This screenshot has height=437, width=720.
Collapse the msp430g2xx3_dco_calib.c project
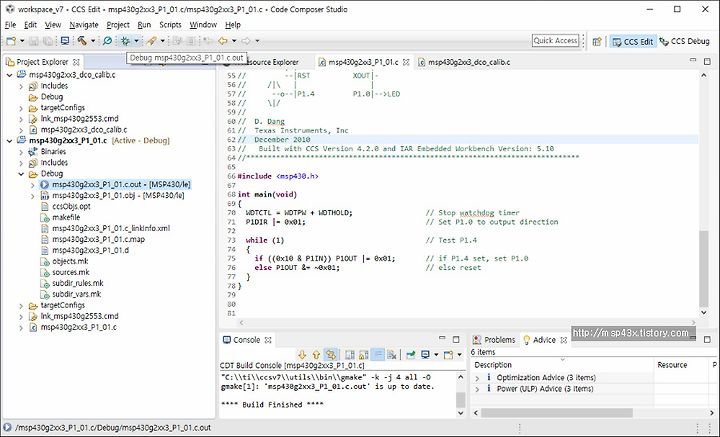[x=10, y=75]
